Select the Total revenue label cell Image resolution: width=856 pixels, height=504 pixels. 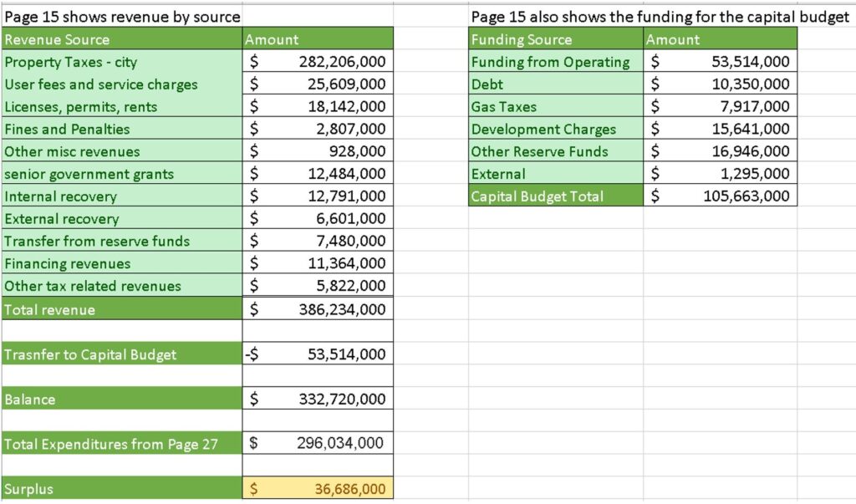(x=122, y=309)
